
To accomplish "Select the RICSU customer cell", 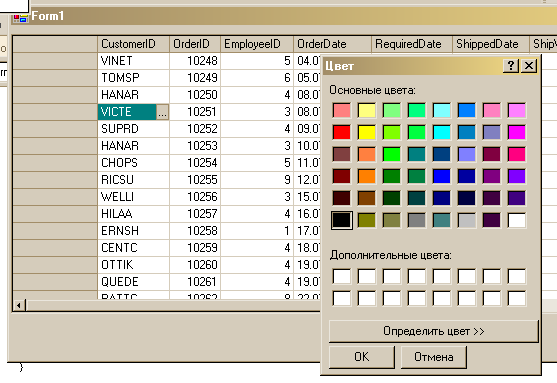I will tap(133, 180).
